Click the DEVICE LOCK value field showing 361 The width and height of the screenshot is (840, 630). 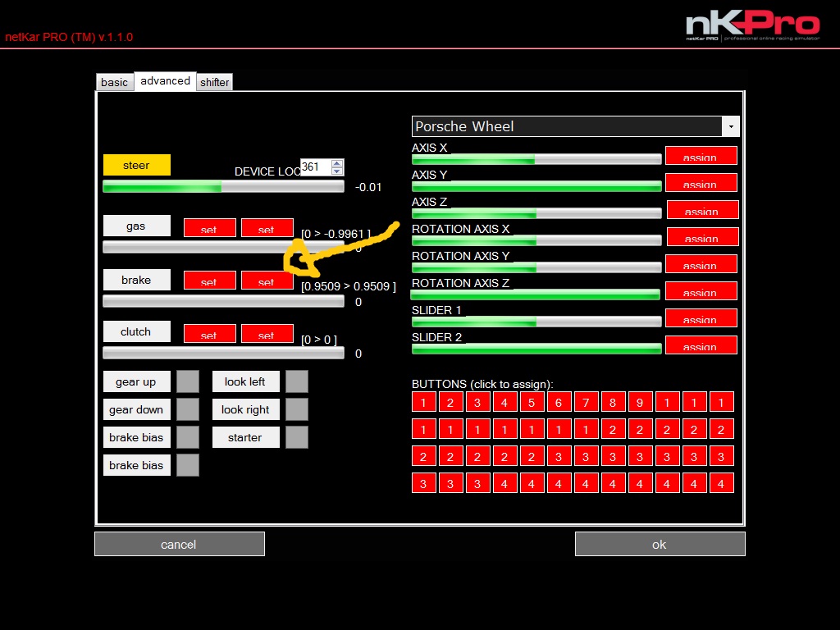(x=316, y=167)
